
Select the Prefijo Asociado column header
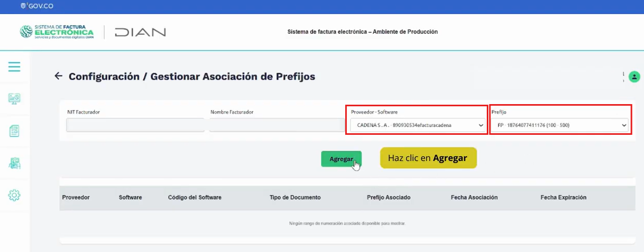point(388,197)
